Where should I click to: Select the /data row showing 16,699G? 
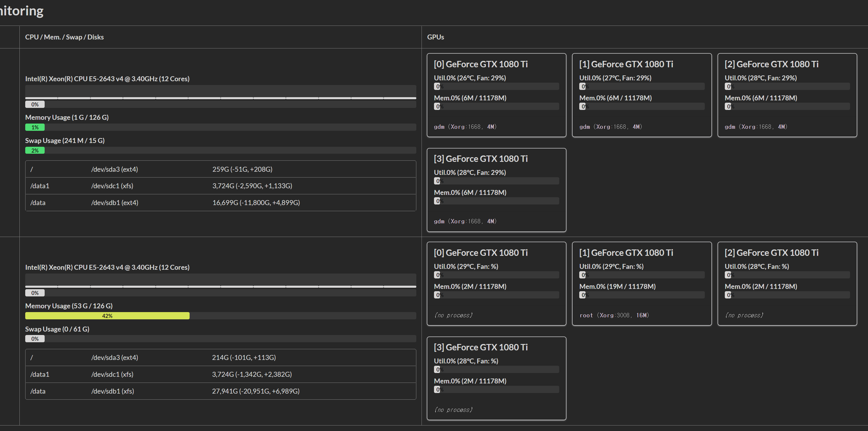click(x=220, y=202)
